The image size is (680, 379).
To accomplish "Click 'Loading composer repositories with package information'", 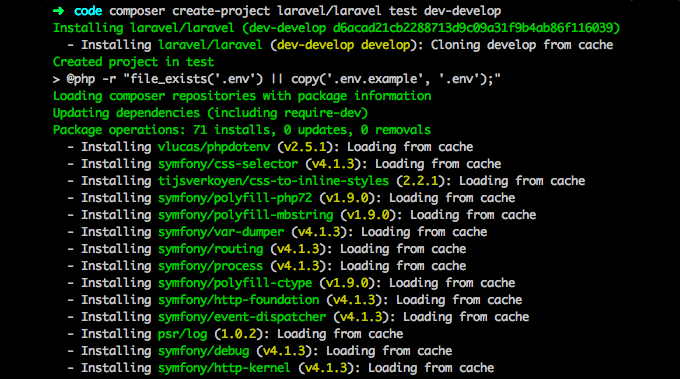I will point(242,96).
